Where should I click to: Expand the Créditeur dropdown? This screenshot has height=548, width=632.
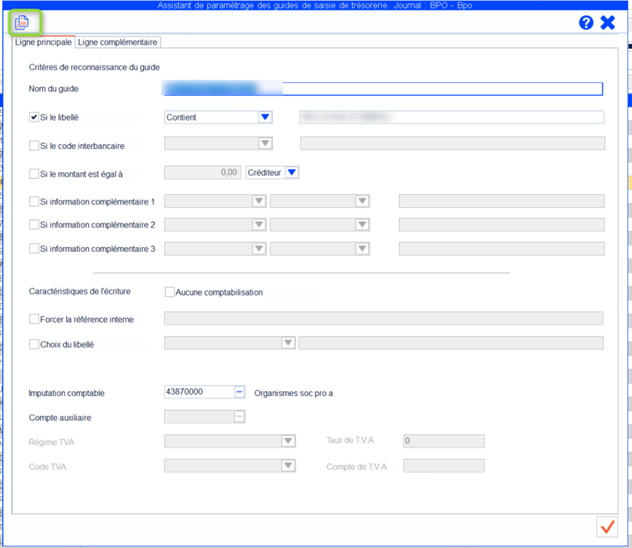click(291, 172)
